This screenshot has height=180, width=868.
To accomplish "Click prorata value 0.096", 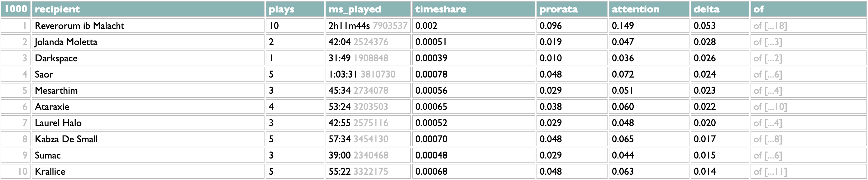I will [x=551, y=26].
